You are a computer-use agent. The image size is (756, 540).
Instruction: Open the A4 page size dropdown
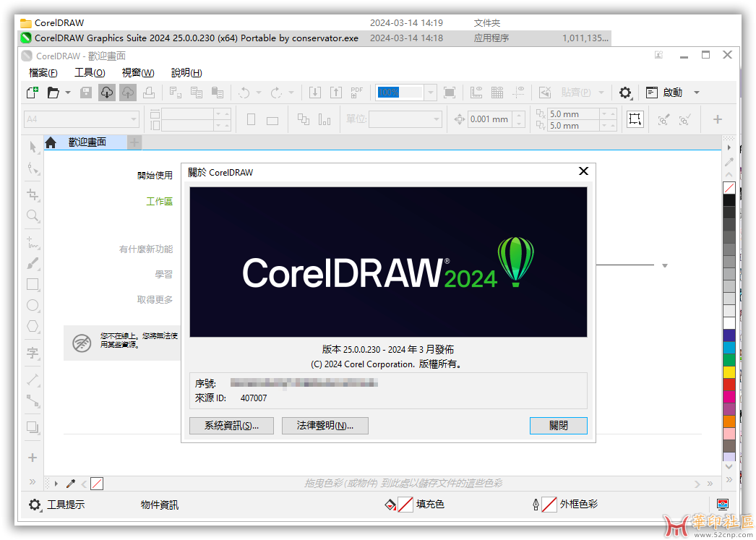pos(134,119)
